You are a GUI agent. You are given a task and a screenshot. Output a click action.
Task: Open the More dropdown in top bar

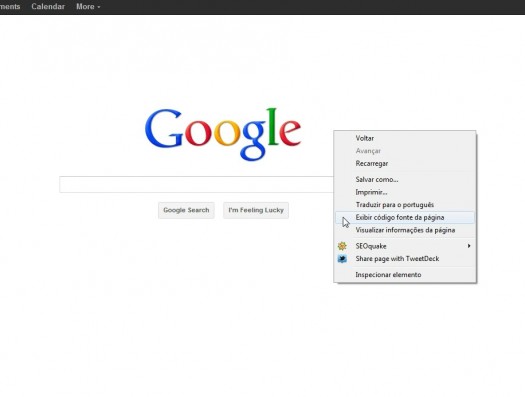click(x=88, y=6)
